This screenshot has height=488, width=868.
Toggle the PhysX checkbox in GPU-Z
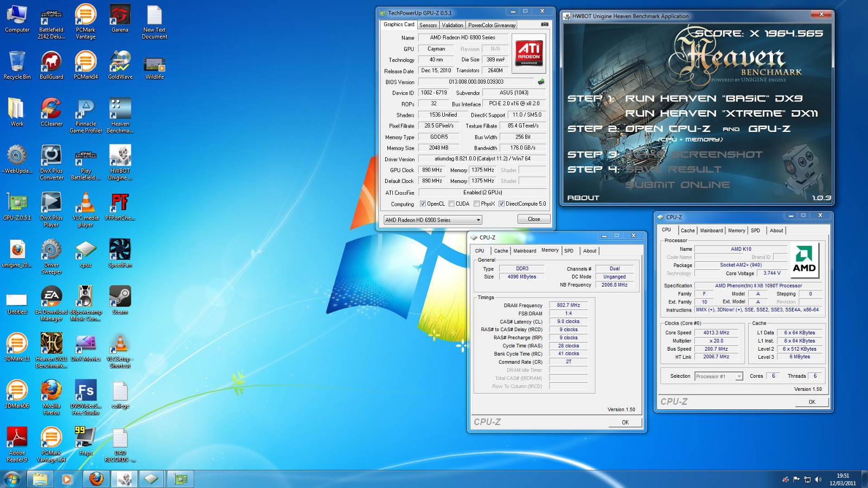tap(476, 204)
